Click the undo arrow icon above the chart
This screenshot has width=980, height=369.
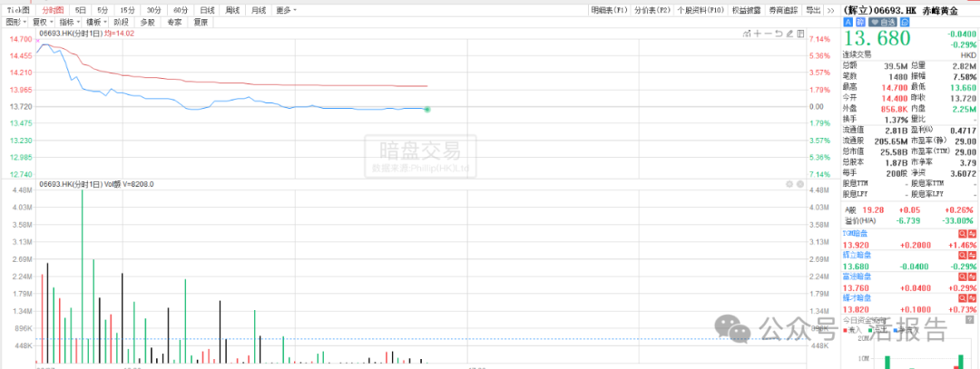[779, 34]
